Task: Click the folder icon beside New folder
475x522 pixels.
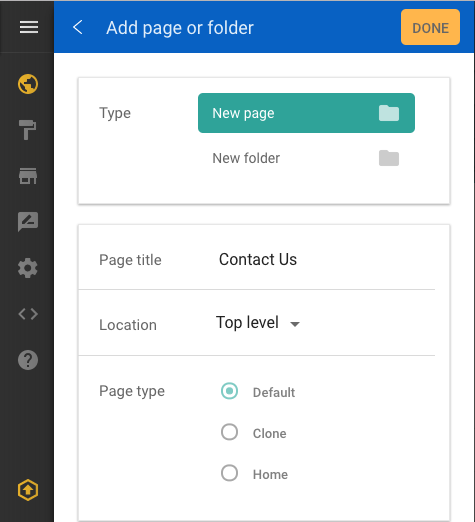Action: 389,158
